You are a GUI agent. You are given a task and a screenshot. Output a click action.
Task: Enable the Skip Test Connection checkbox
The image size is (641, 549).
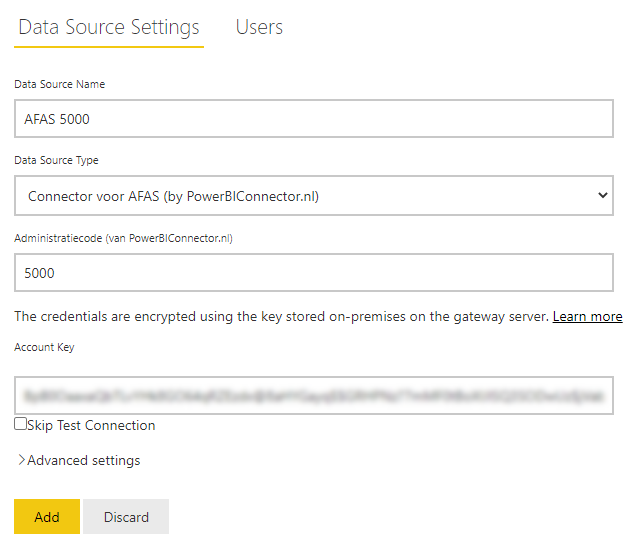pos(20,424)
